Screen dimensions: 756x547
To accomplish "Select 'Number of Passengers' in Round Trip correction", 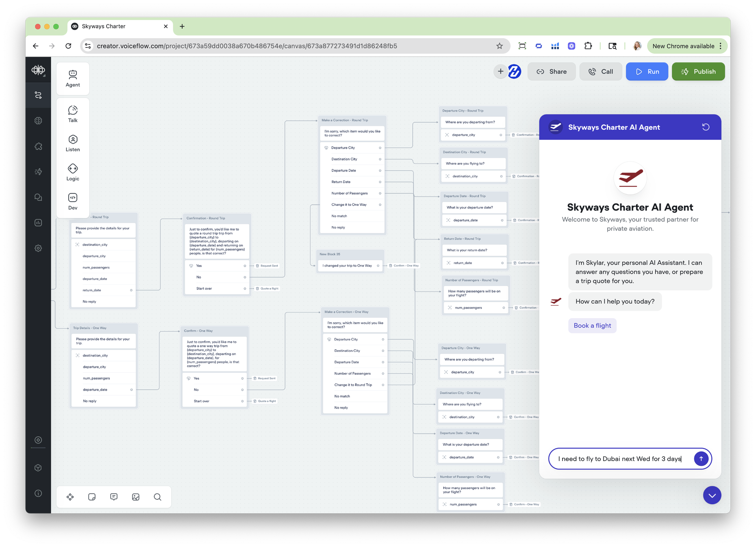I will pyautogui.click(x=352, y=193).
